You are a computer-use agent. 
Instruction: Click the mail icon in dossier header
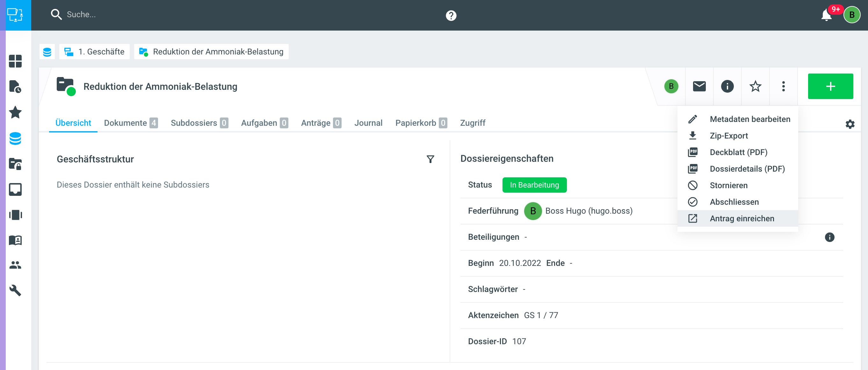click(699, 86)
